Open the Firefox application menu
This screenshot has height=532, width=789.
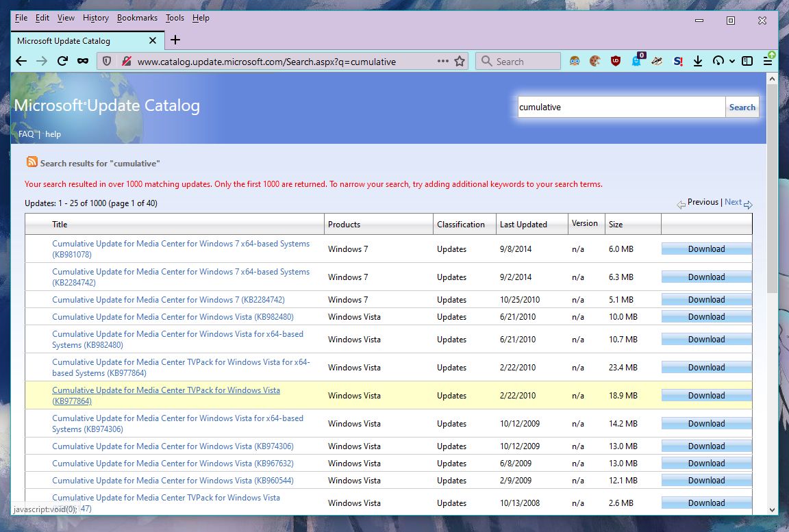[766, 61]
